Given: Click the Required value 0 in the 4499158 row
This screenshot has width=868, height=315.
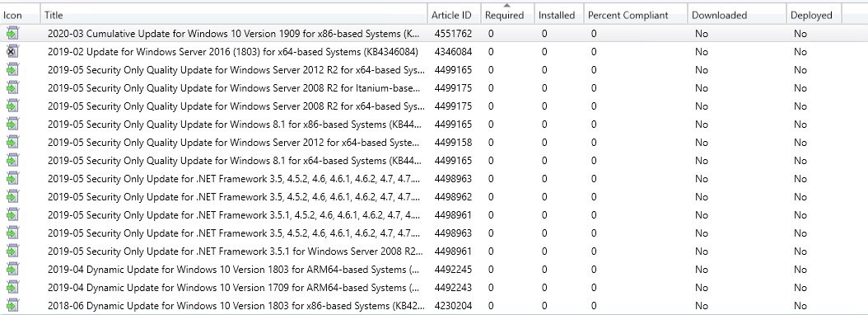Looking at the screenshot, I should click(x=491, y=143).
